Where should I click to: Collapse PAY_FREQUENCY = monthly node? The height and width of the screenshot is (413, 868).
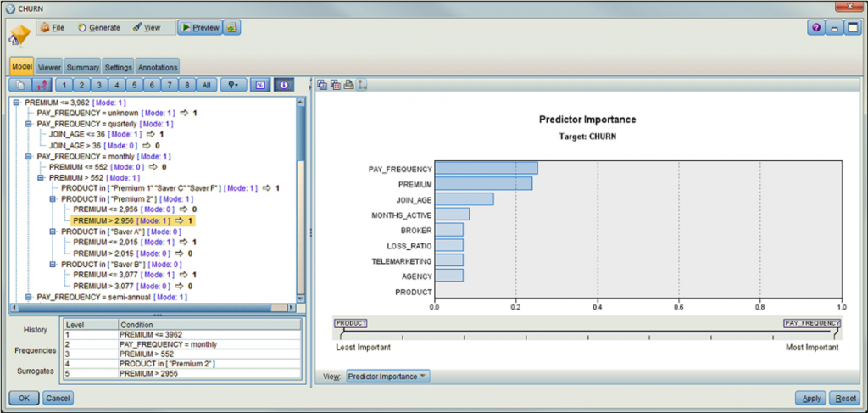pos(29,157)
